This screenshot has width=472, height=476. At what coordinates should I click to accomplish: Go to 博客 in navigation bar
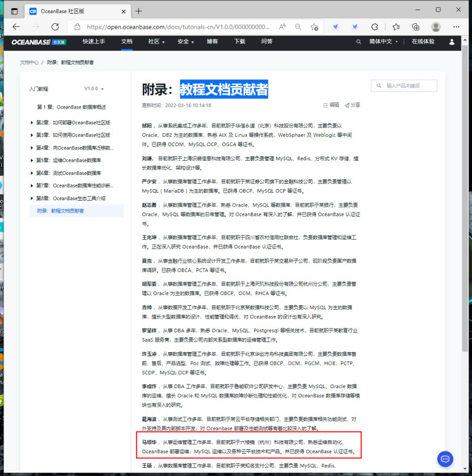coord(213,41)
